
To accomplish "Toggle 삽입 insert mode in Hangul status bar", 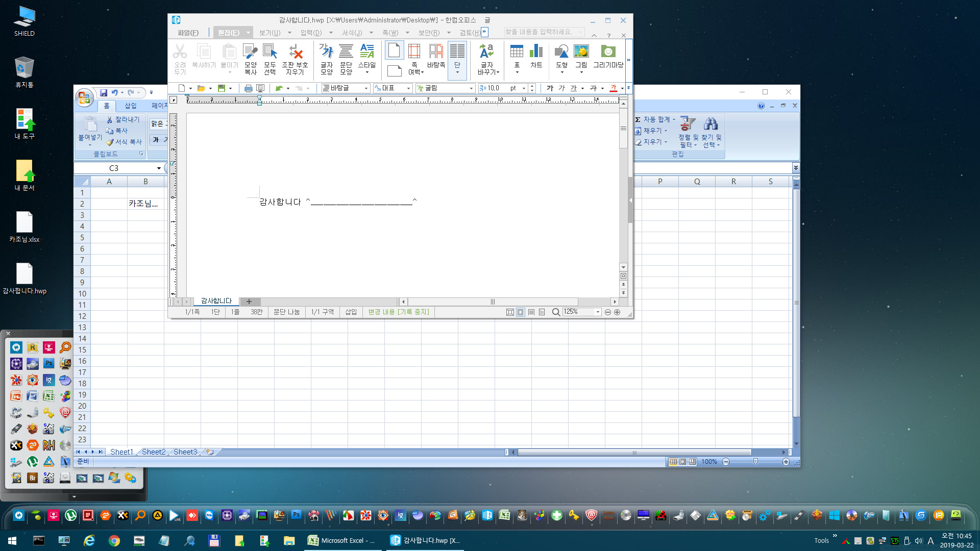I will coord(351,312).
